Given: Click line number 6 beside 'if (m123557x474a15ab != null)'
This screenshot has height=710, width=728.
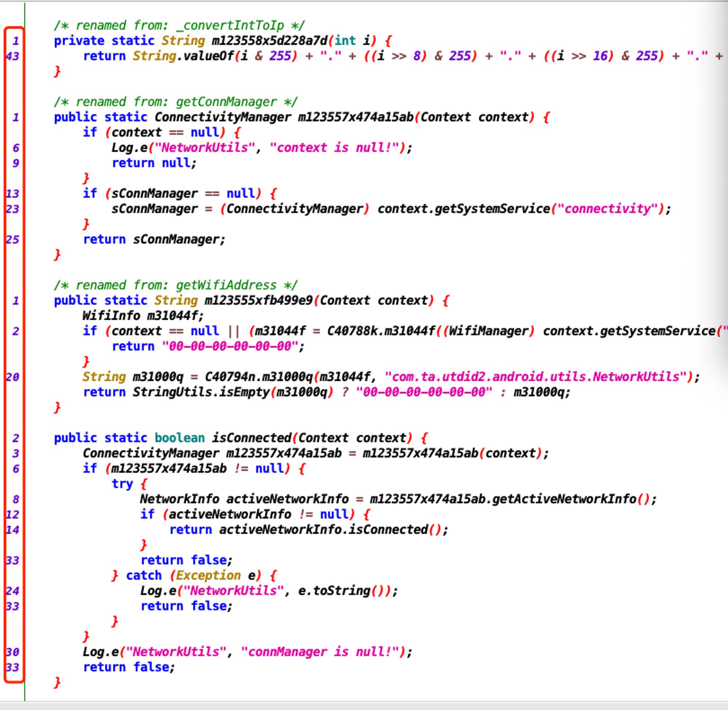Looking at the screenshot, I should click(x=16, y=468).
